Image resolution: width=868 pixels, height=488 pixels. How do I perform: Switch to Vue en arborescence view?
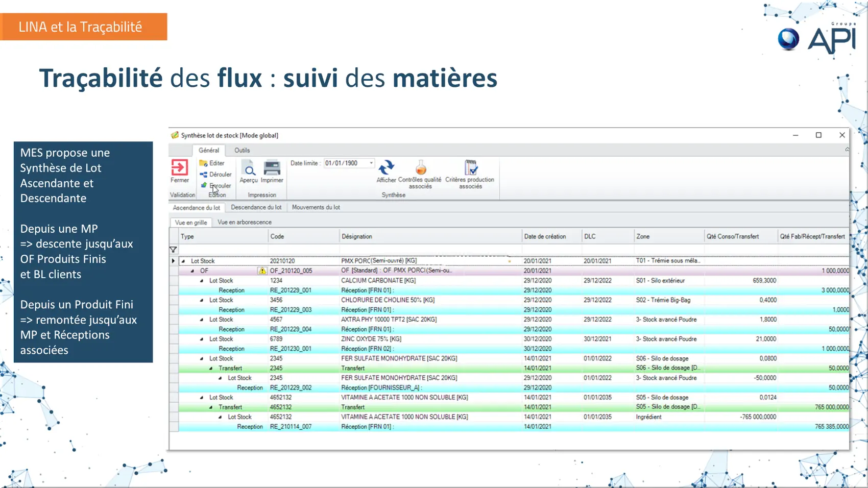pyautogui.click(x=244, y=222)
